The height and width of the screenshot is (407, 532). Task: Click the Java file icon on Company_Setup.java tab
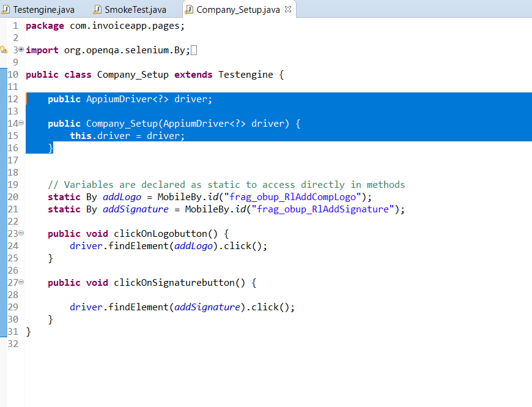pos(188,10)
